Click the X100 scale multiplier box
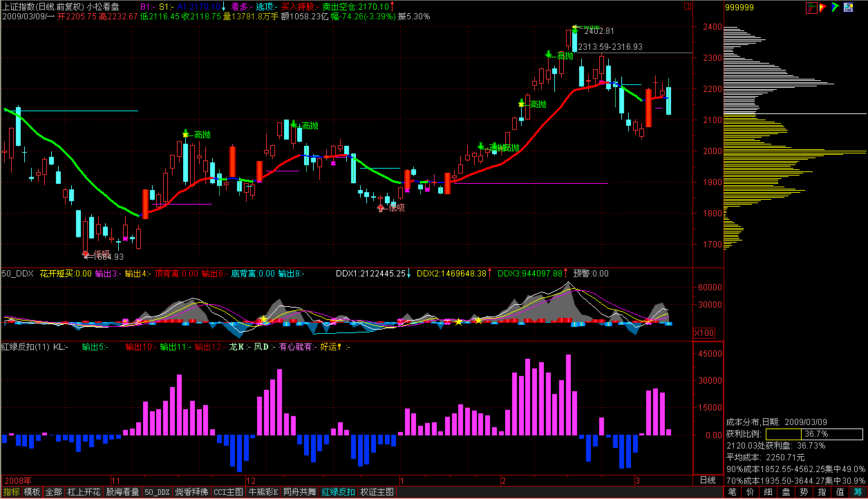This screenshot has height=499, width=868. pos(705,333)
